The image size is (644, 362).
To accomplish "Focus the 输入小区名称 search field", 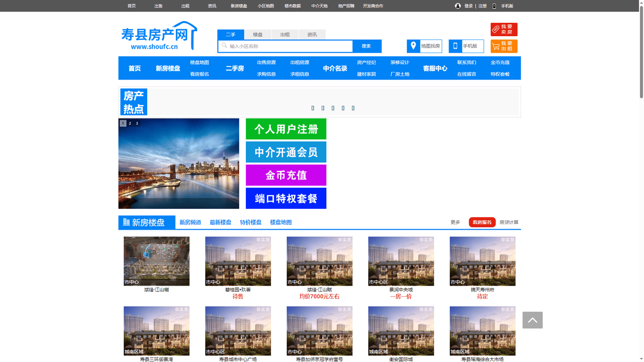I will [285, 46].
